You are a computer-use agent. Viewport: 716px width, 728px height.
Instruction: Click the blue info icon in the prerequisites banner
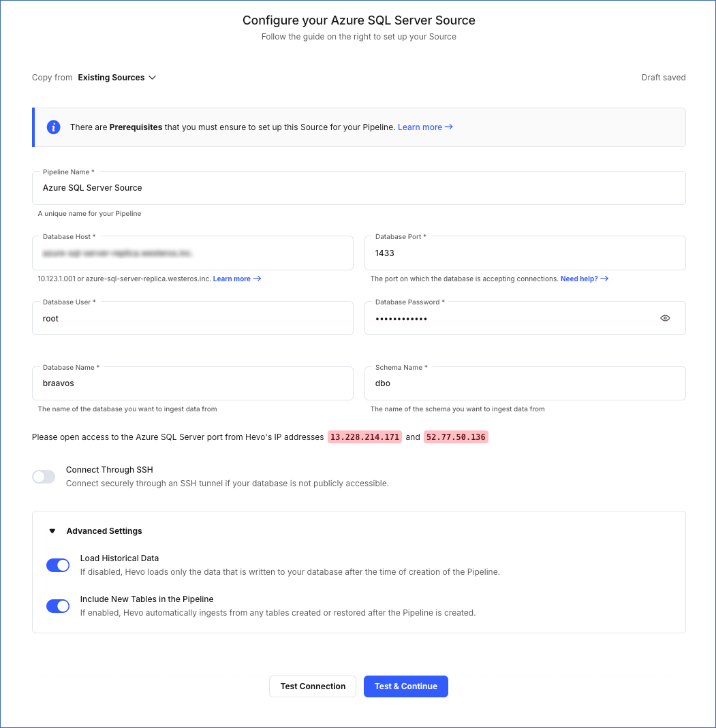click(x=53, y=127)
